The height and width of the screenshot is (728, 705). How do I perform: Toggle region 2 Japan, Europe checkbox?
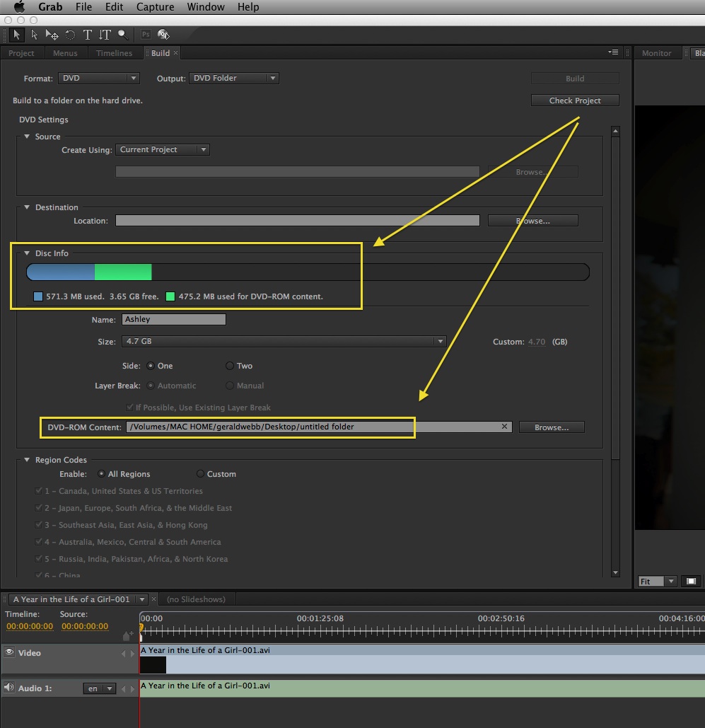pyautogui.click(x=38, y=508)
